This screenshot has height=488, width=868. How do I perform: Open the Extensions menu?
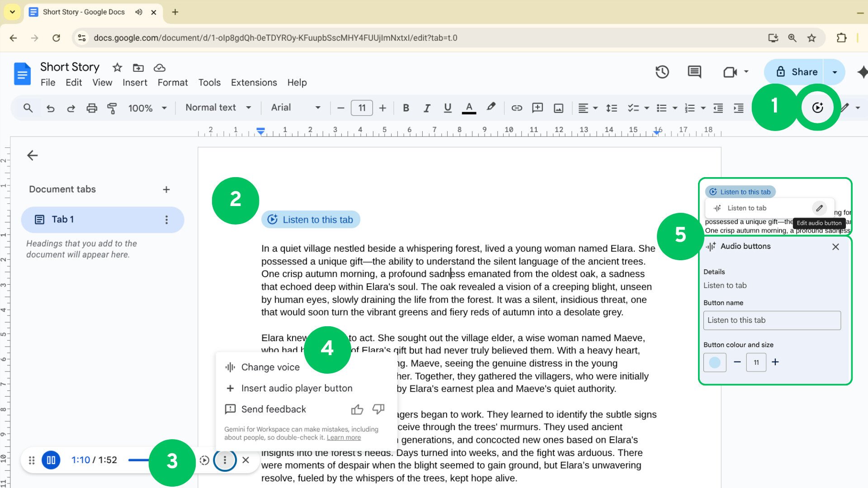coord(254,82)
